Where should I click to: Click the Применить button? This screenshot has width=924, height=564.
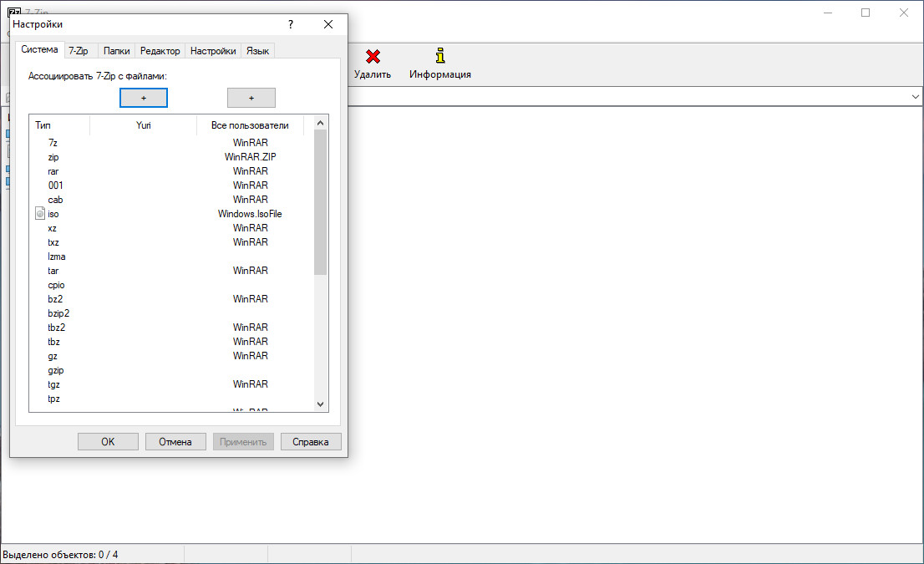[243, 441]
